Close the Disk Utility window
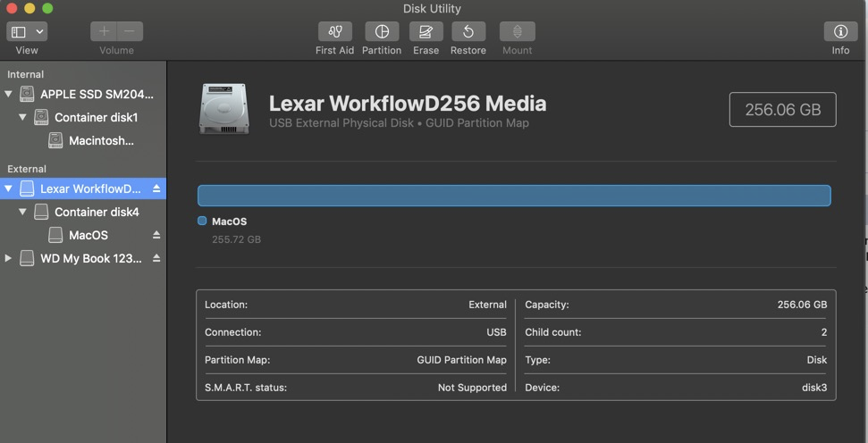Viewport: 868px width, 443px height. [12, 8]
